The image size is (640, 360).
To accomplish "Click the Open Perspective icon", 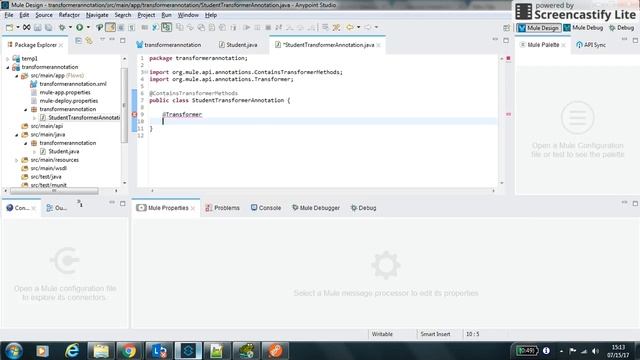I will pyautogui.click(x=507, y=28).
